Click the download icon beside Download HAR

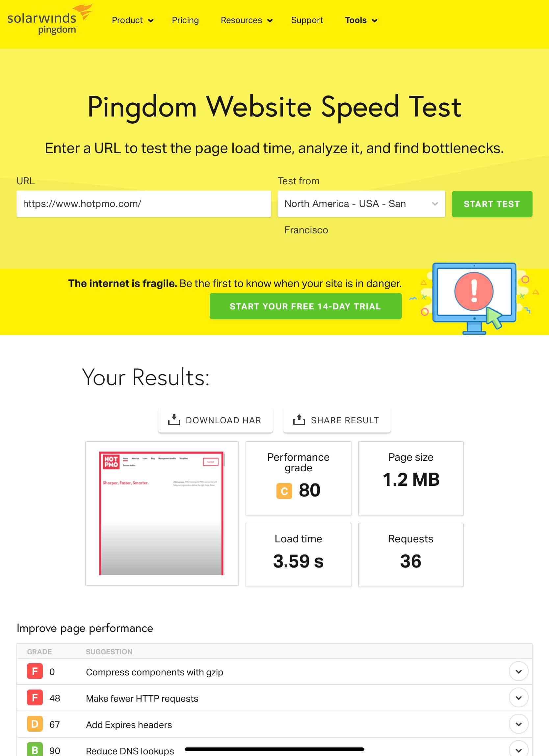point(174,420)
